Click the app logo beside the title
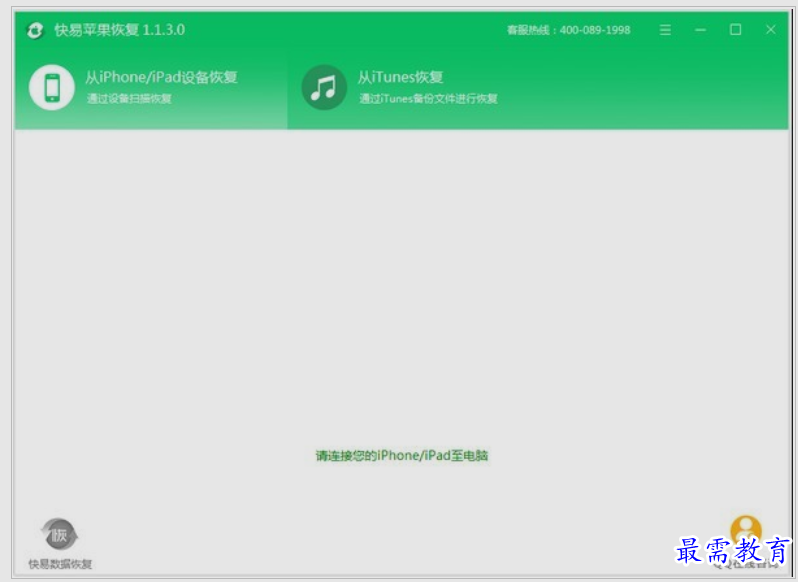This screenshot has height=582, width=798. [35, 31]
